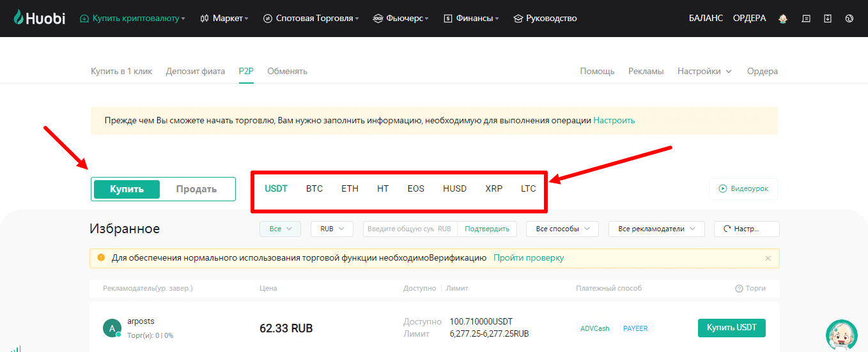Viewport: 868px width, 352px height.
Task: Open the messages icon in the header
Action: pos(806,19)
